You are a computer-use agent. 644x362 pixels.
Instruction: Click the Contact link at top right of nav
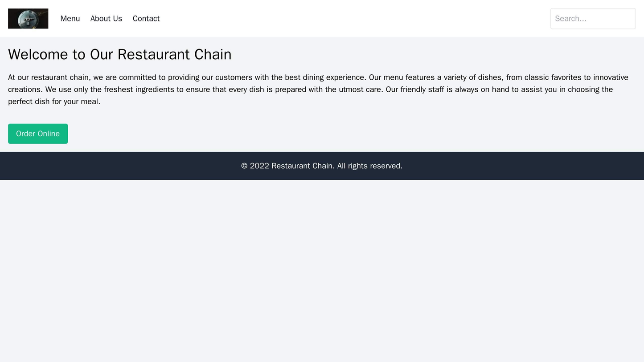(x=147, y=18)
